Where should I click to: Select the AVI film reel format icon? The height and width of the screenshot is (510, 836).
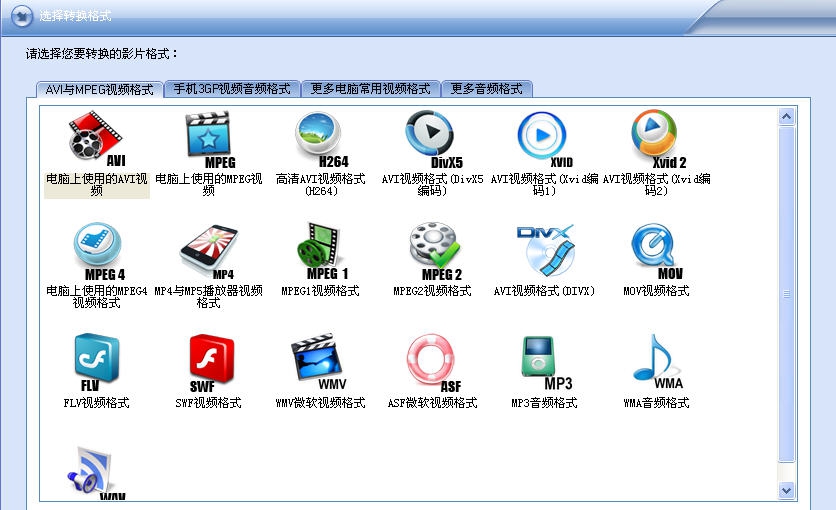pos(97,138)
